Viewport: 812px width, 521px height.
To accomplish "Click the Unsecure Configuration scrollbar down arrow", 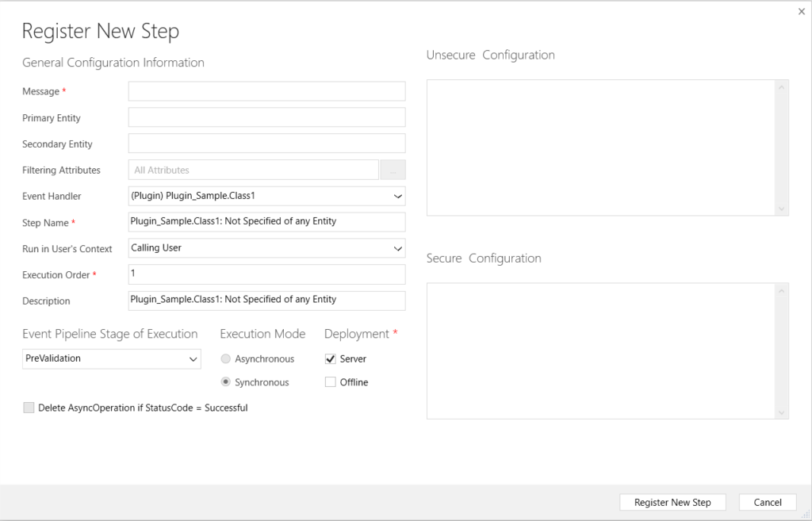I will click(782, 209).
